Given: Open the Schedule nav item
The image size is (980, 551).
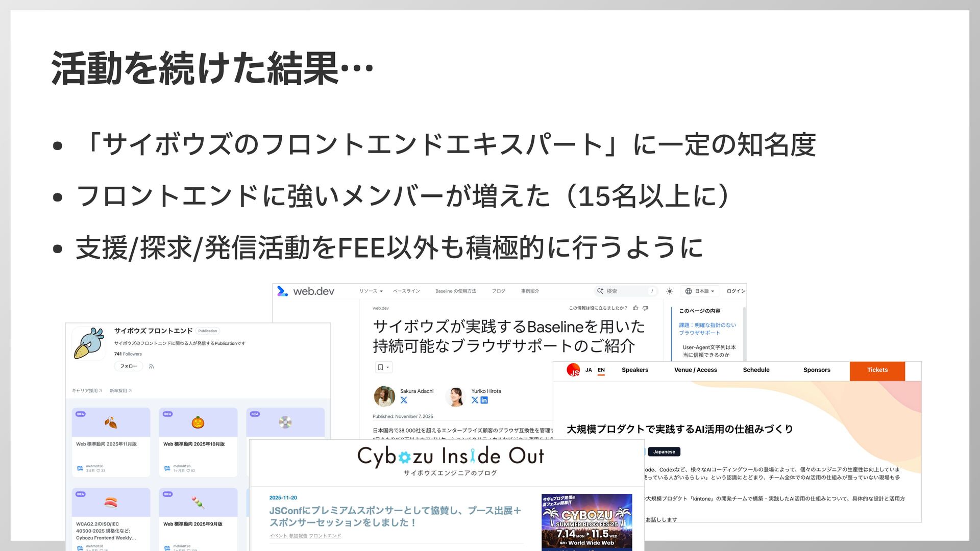Looking at the screenshot, I should pos(756,370).
